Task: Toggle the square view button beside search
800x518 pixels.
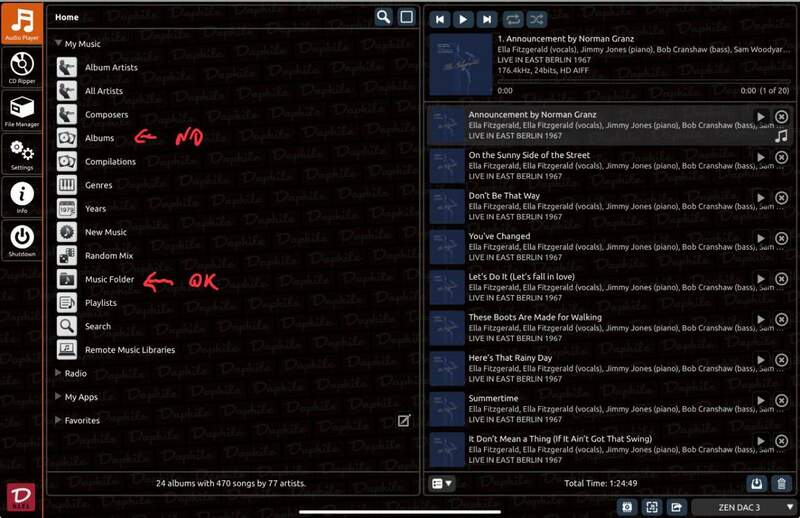Action: click(406, 17)
